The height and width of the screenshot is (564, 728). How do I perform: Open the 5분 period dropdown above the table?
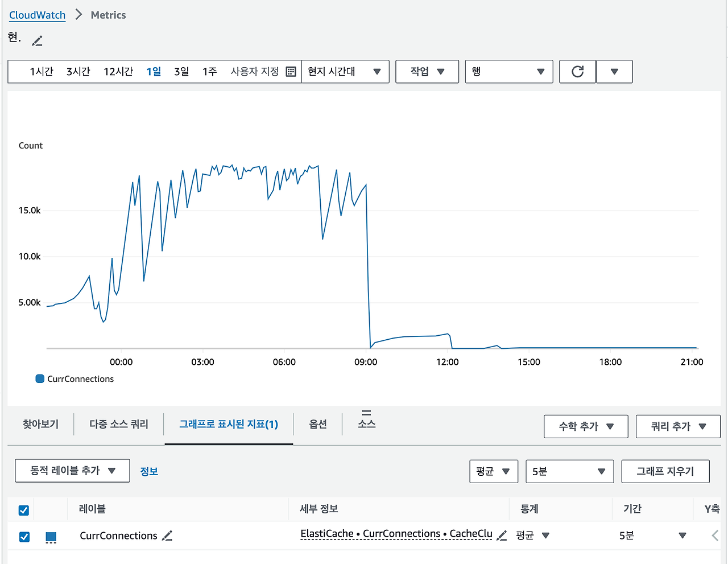(569, 471)
